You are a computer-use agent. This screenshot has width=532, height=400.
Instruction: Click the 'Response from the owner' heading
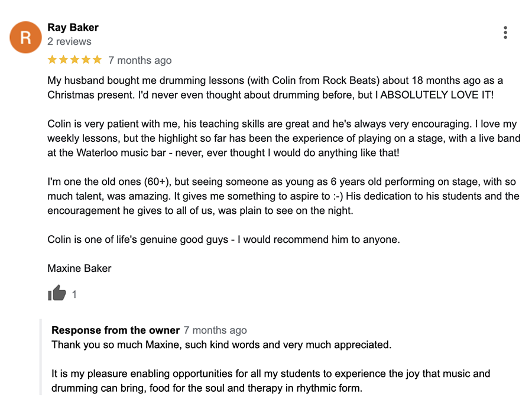(115, 330)
